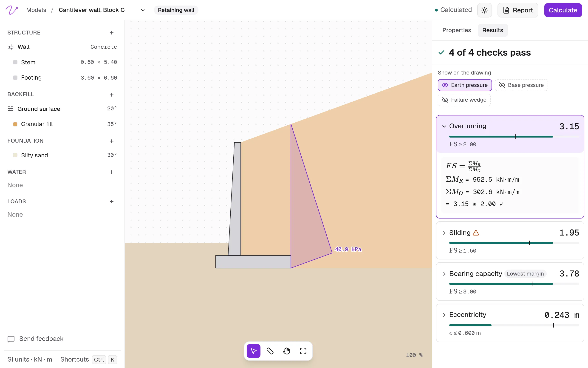Hide Earth pressure on the drawing
Image resolution: width=588 pixels, height=368 pixels.
465,85
